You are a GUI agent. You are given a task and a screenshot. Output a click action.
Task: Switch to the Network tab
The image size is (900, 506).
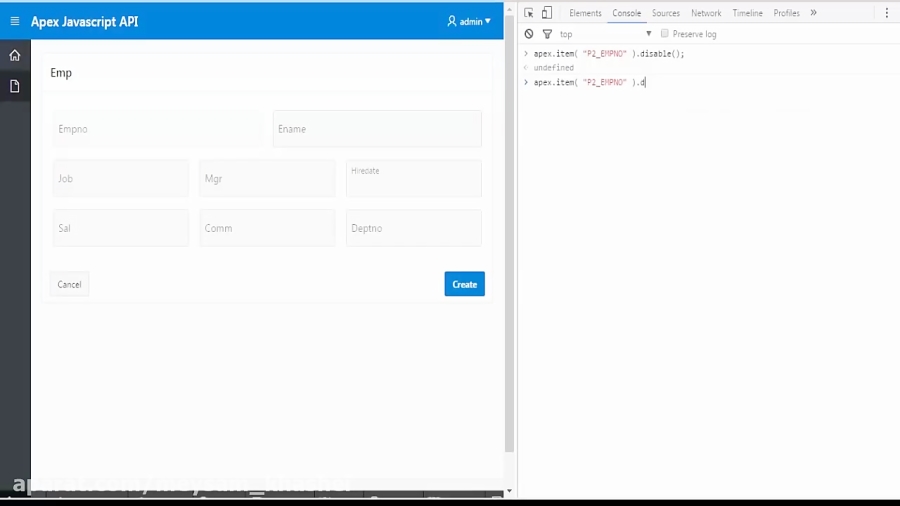click(x=706, y=13)
